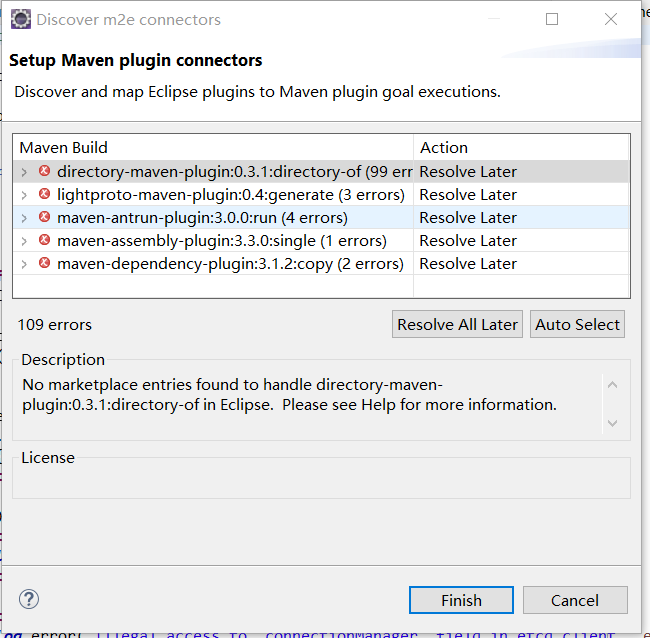Click the Resolve All Later button
This screenshot has width=650, height=638.
coord(457,324)
